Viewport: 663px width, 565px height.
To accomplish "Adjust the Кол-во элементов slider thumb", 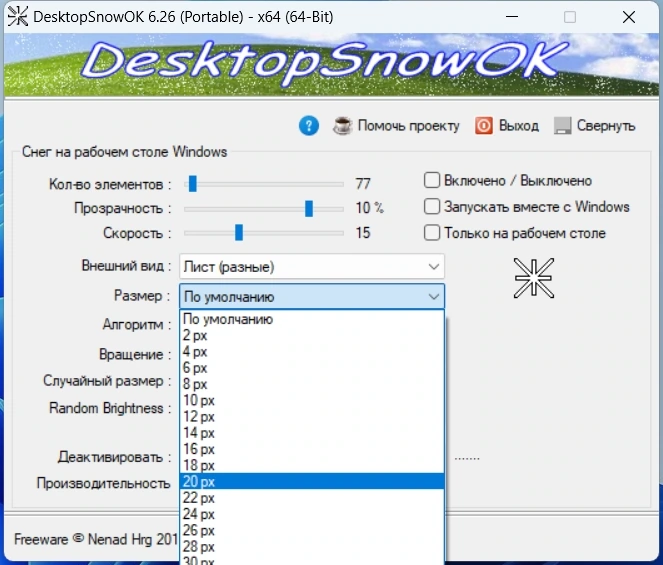I will 193,184.
